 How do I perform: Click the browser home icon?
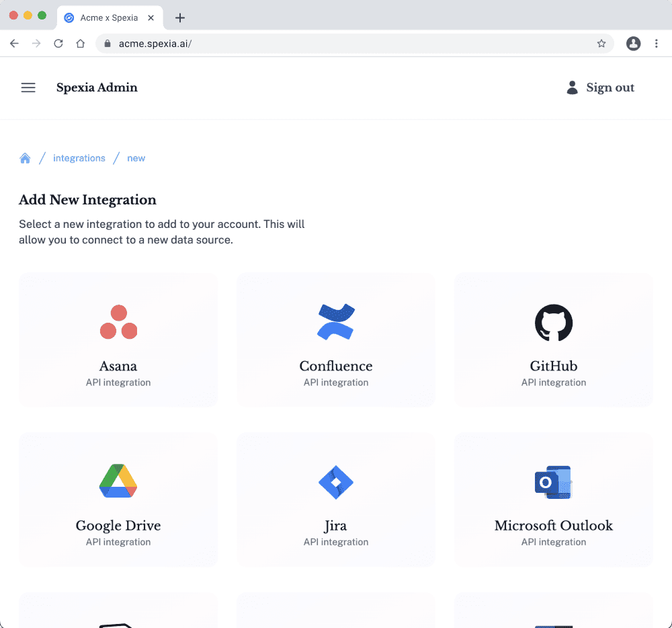click(80, 43)
